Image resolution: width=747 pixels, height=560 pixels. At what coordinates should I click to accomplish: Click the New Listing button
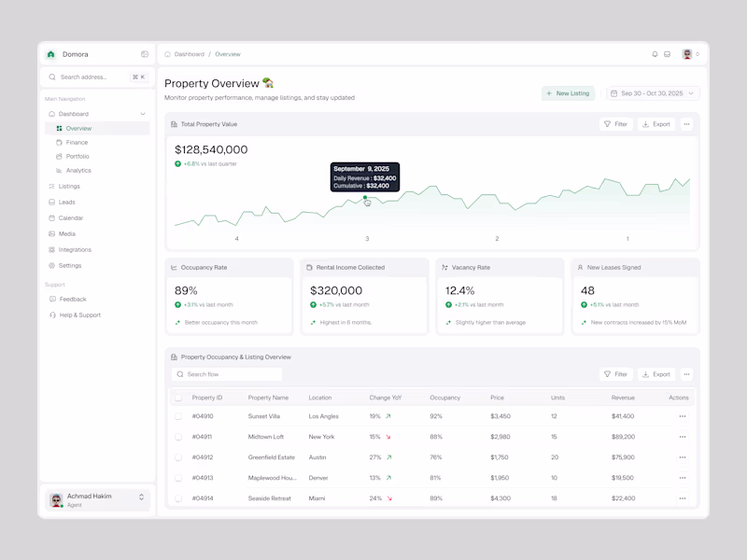[568, 93]
